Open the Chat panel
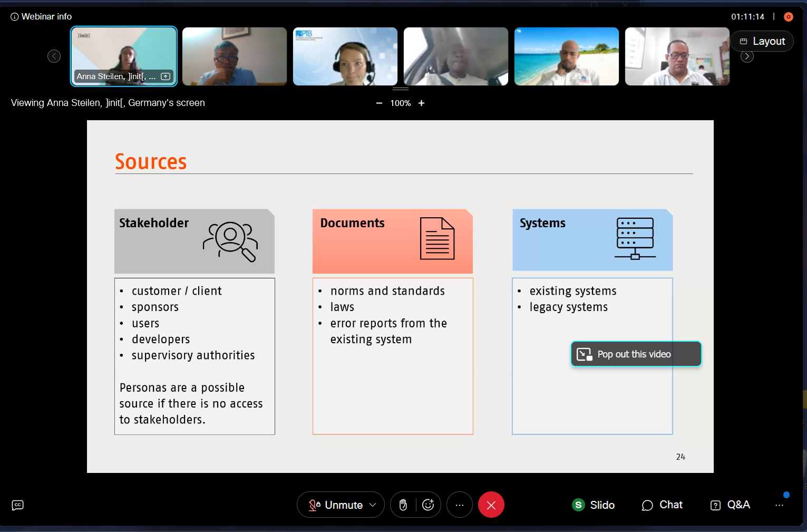This screenshot has width=807, height=532. point(662,505)
